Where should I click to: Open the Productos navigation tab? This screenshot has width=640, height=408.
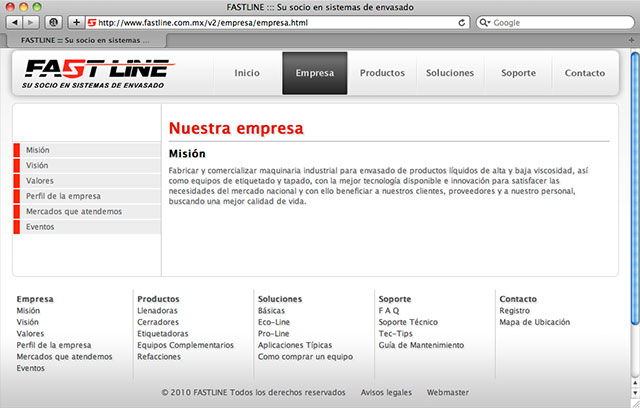click(x=382, y=73)
